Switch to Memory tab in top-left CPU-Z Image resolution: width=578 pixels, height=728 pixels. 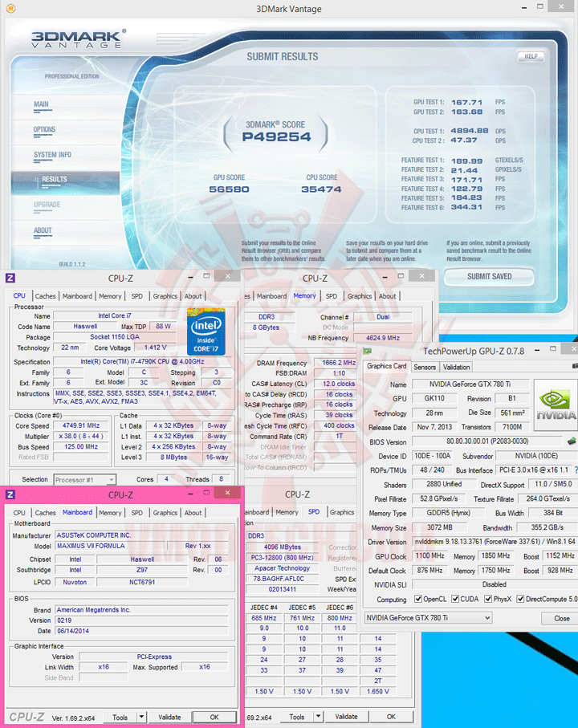tap(110, 296)
